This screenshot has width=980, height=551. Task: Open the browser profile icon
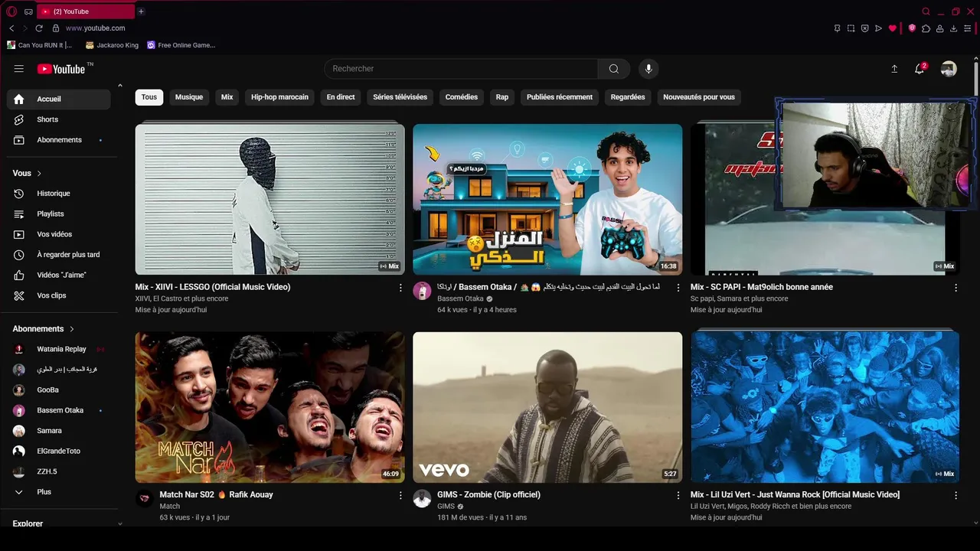point(939,28)
